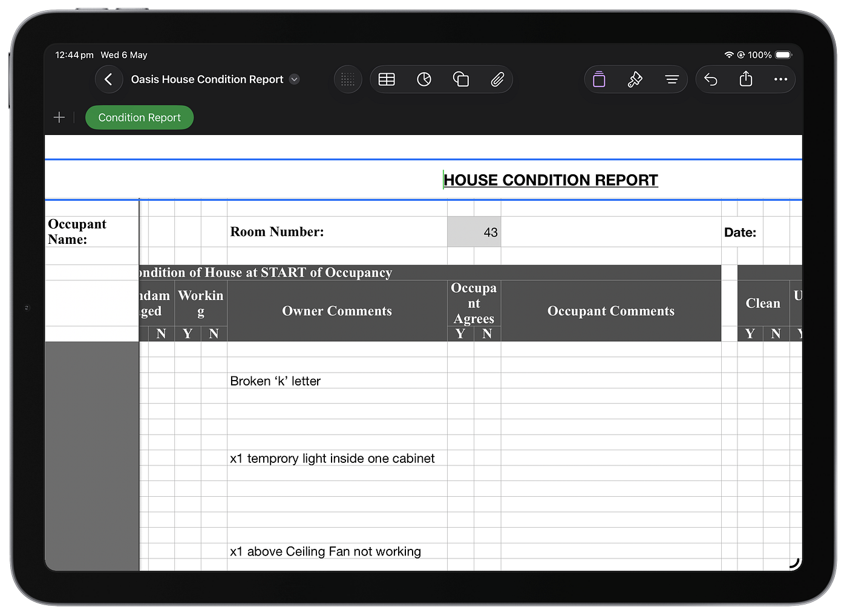This screenshot has height=616, width=847.
Task: Tap the 12:44 pm clock in status bar
Action: (74, 54)
